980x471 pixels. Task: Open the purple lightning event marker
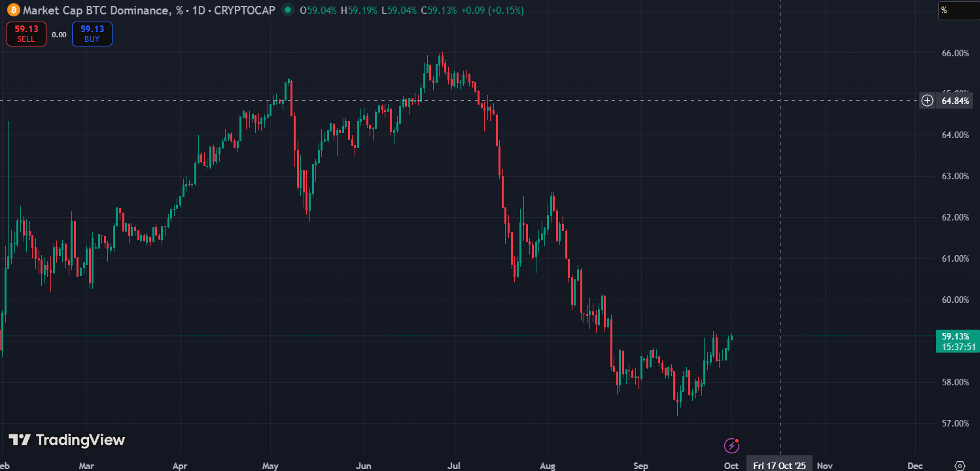(731, 446)
